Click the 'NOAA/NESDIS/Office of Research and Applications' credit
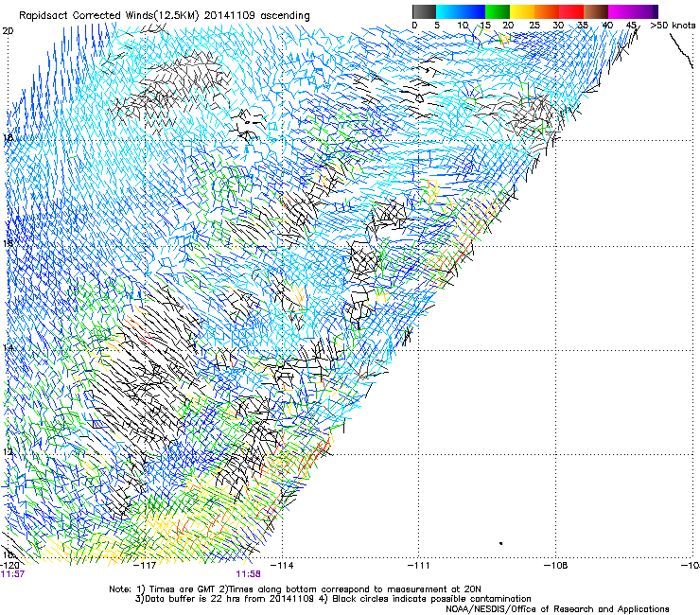The width and height of the screenshot is (700, 615). pos(557,609)
